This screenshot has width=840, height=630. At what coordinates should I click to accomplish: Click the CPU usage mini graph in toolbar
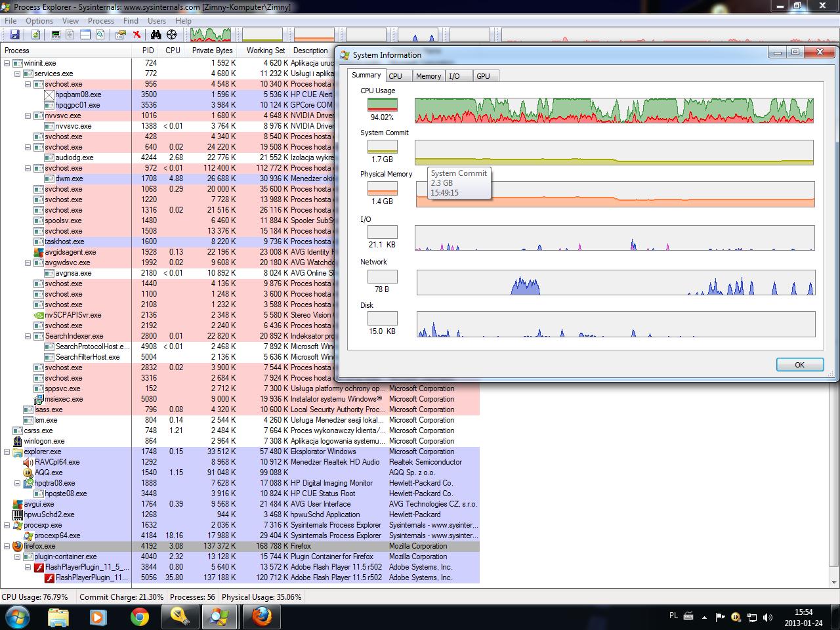click(x=211, y=35)
